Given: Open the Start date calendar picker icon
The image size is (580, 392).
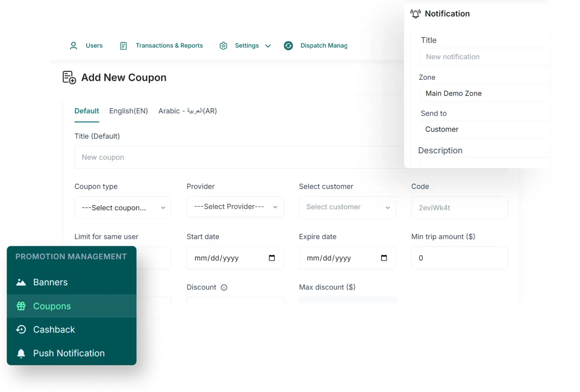Looking at the screenshot, I should point(272,258).
